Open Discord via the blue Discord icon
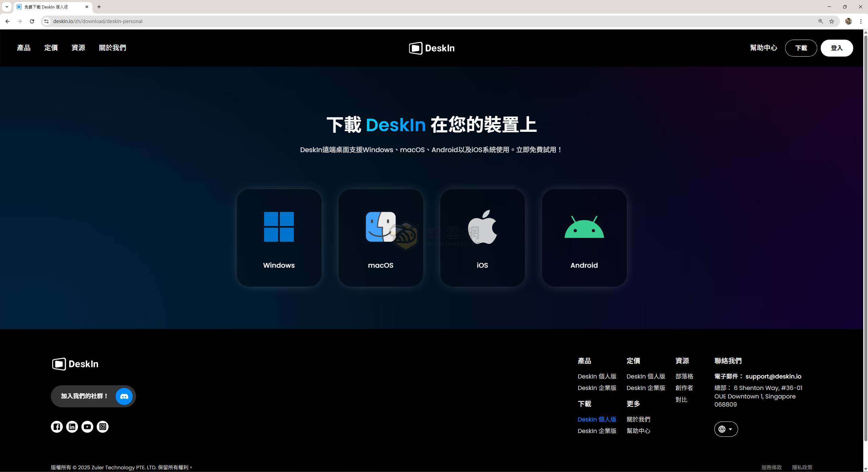This screenshot has width=868, height=472. [124, 396]
